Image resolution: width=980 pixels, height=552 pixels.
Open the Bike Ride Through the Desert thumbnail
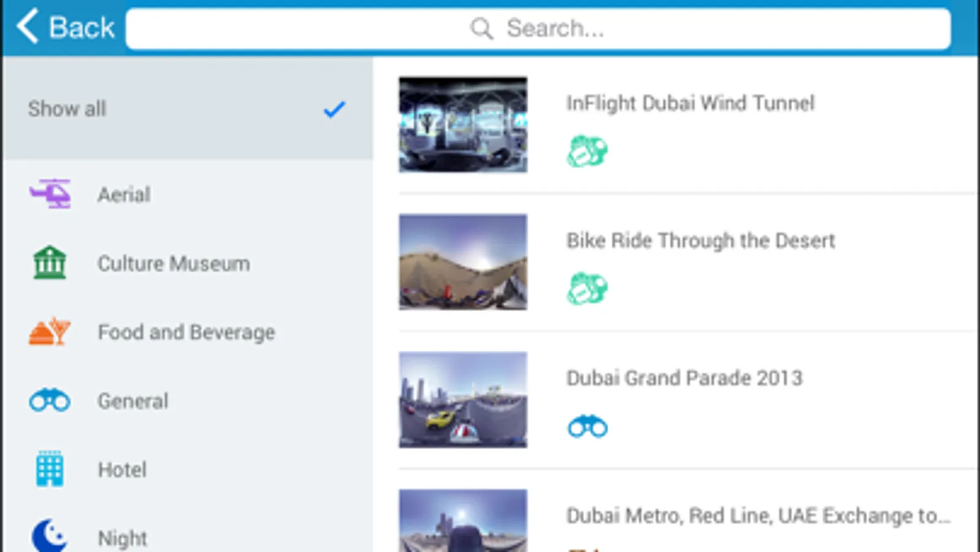pyautogui.click(x=463, y=262)
